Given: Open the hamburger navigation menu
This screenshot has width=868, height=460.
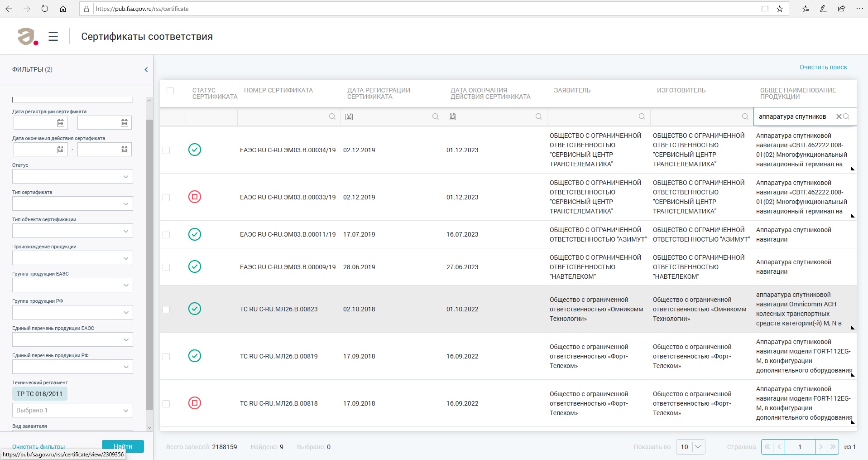Looking at the screenshot, I should 53,37.
